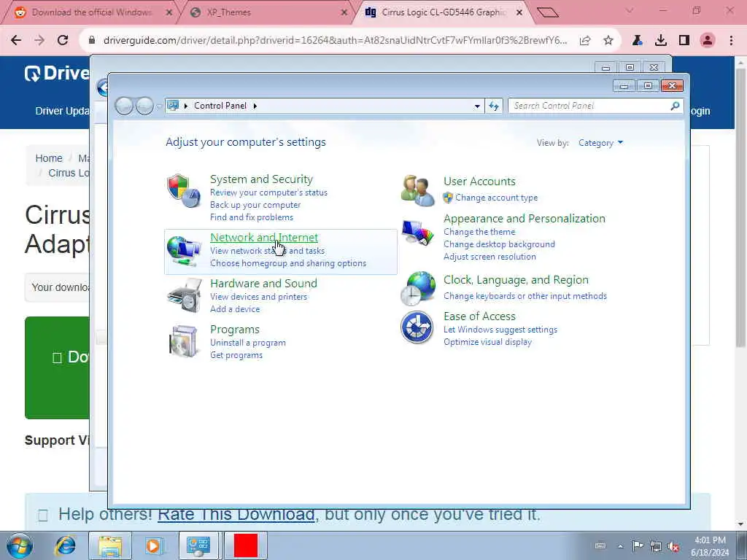Toggle Chrome side panel icon

[x=684, y=41]
